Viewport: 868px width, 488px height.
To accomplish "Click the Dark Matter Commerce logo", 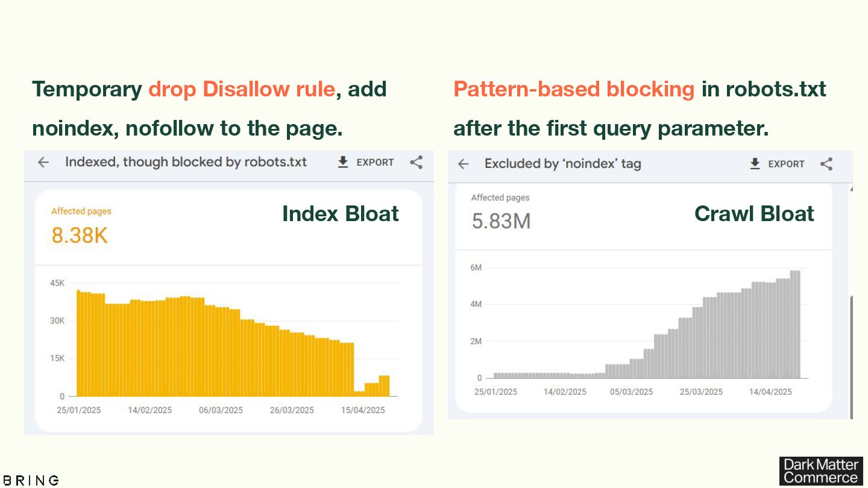I will tap(820, 471).
